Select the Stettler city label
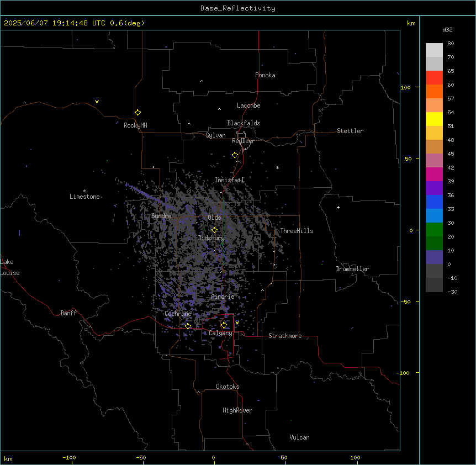This screenshot has width=476, height=465. coord(350,131)
